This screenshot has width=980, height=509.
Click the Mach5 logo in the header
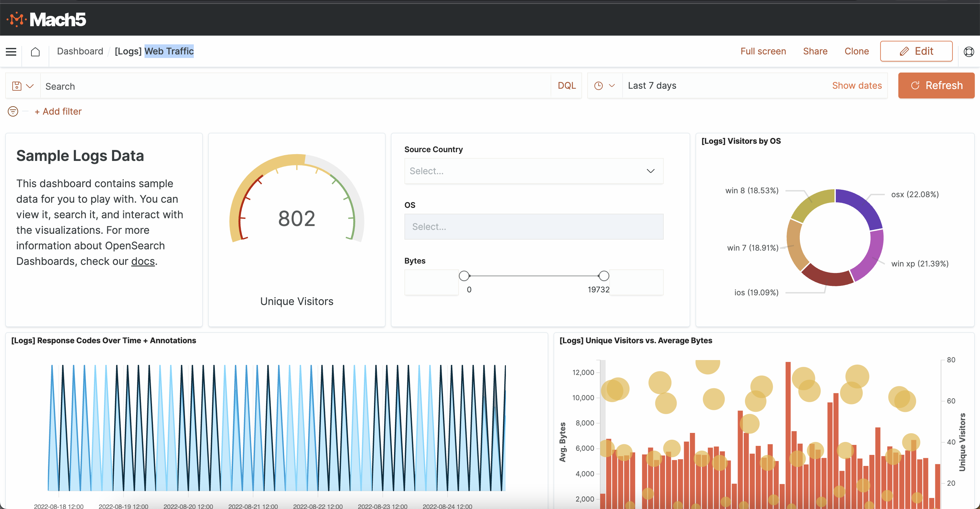pos(46,19)
